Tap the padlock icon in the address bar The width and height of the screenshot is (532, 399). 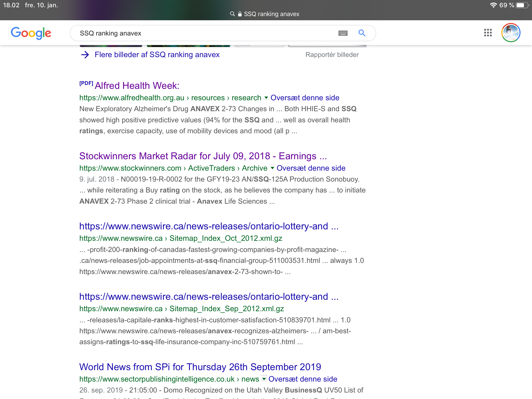pos(240,14)
